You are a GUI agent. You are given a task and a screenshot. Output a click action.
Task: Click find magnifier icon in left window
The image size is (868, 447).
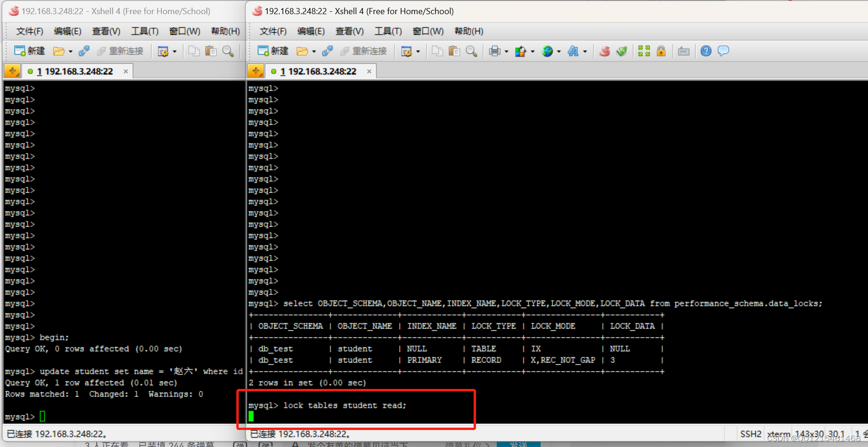click(228, 51)
